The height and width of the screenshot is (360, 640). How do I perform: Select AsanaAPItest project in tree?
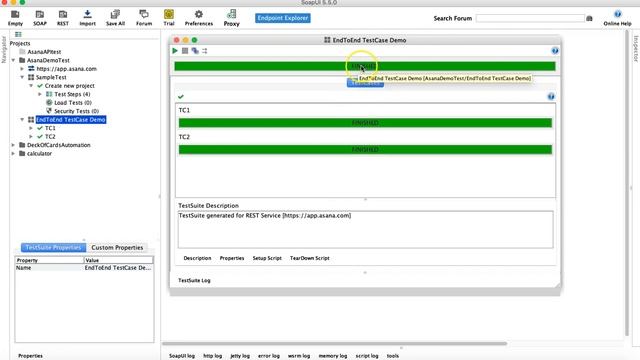[44, 52]
